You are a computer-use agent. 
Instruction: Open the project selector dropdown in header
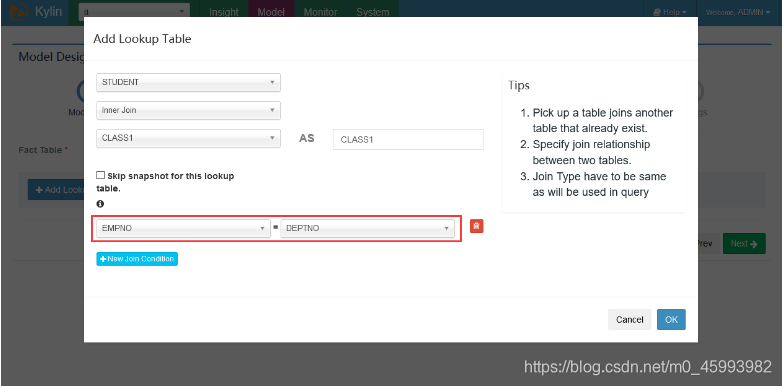(x=134, y=11)
